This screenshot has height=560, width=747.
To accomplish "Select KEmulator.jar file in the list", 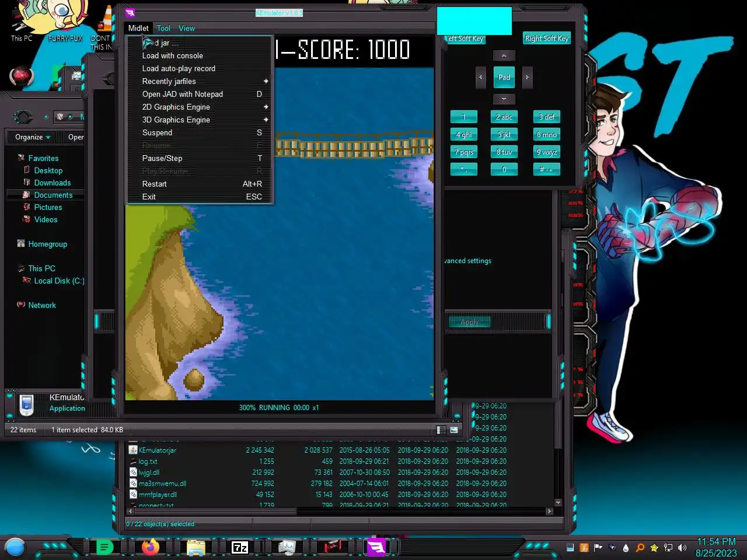I will (x=158, y=450).
